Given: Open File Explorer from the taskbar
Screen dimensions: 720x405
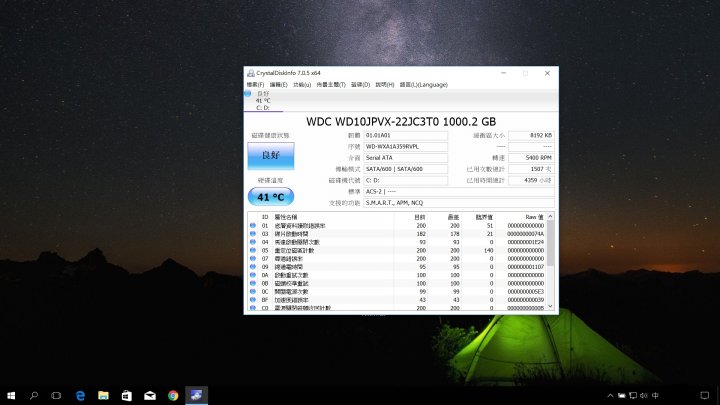Looking at the screenshot, I should tap(103, 395).
